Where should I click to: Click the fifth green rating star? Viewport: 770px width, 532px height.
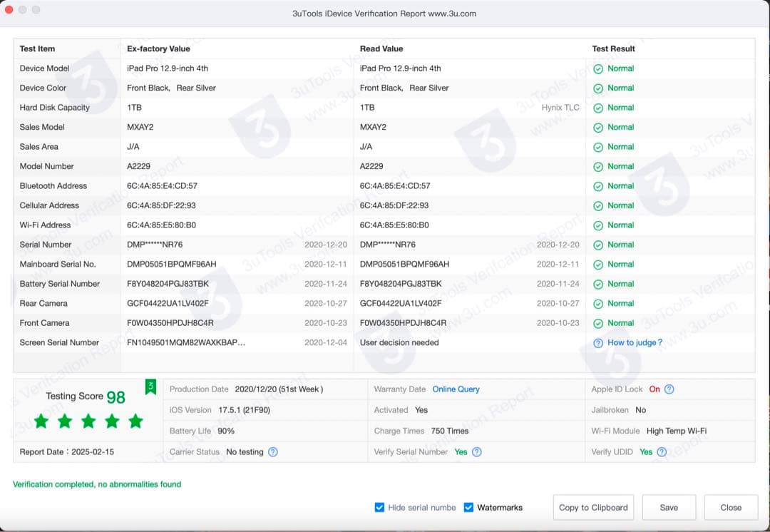(x=135, y=421)
